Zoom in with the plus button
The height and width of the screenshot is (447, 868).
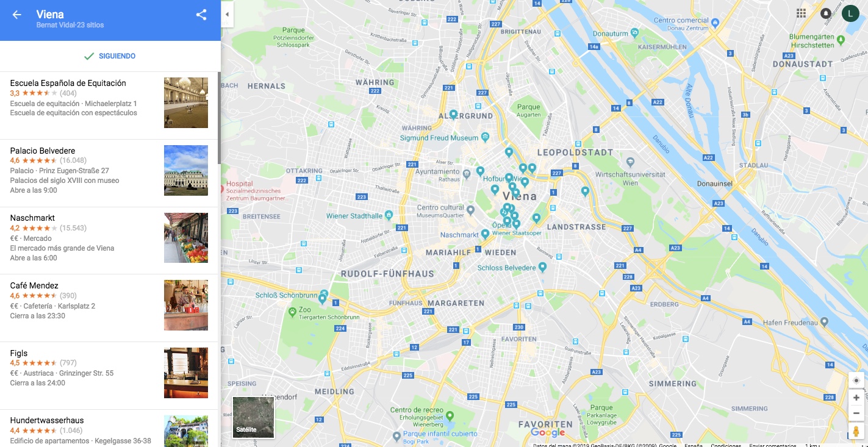(856, 398)
